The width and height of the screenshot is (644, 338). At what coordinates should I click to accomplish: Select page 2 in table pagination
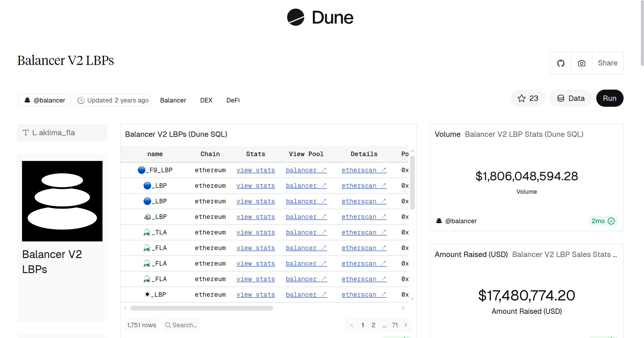coord(373,325)
